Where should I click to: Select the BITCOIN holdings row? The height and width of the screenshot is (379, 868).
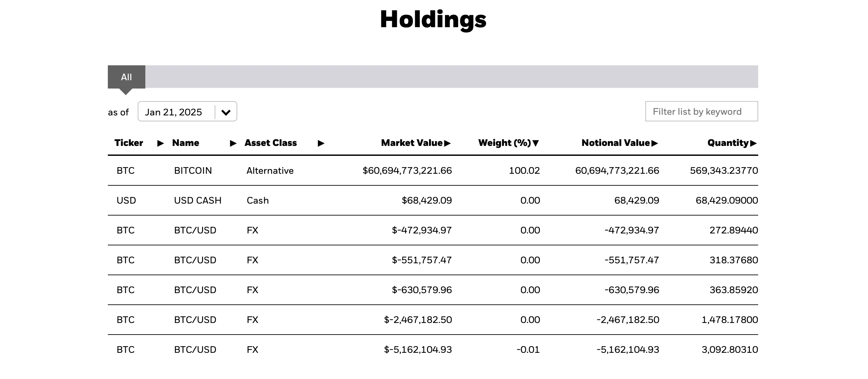tap(337, 171)
